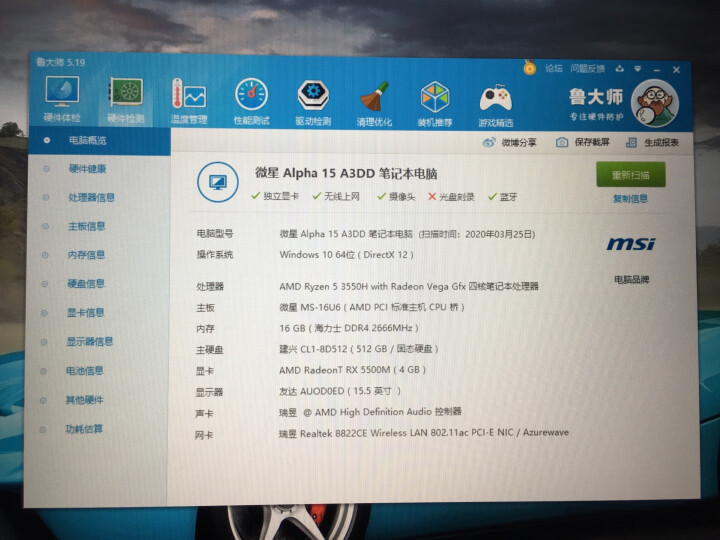This screenshot has width=720, height=540.
Task: Open 温度管理 temperature management icon
Action: 189,101
